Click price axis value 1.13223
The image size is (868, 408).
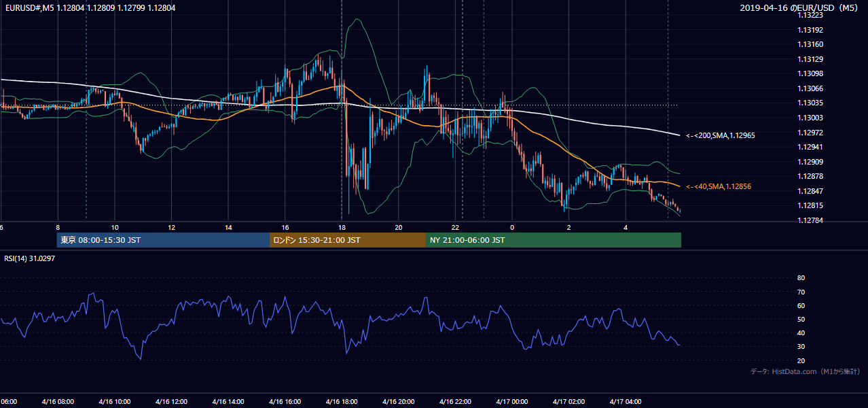coord(810,15)
